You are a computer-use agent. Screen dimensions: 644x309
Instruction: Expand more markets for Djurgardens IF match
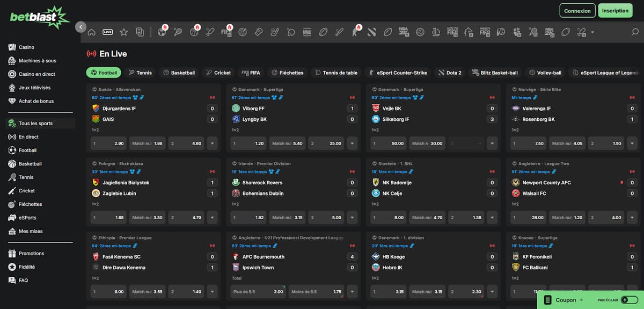(213, 143)
